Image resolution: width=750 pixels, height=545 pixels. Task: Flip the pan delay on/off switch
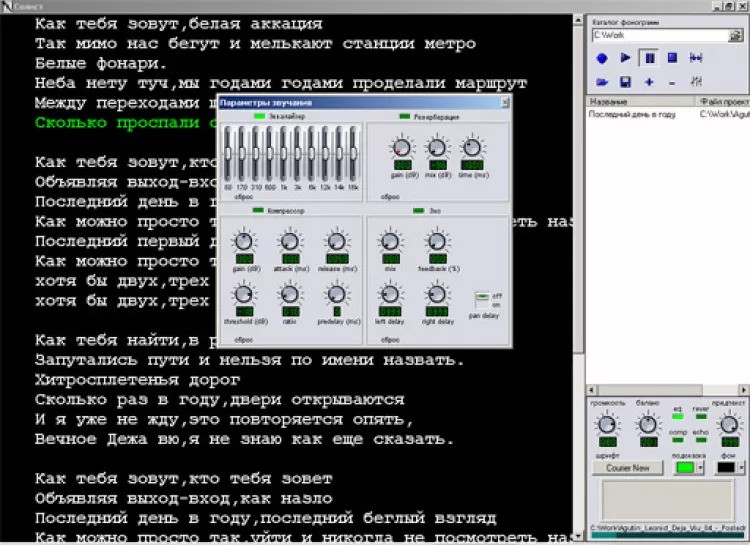(x=482, y=300)
